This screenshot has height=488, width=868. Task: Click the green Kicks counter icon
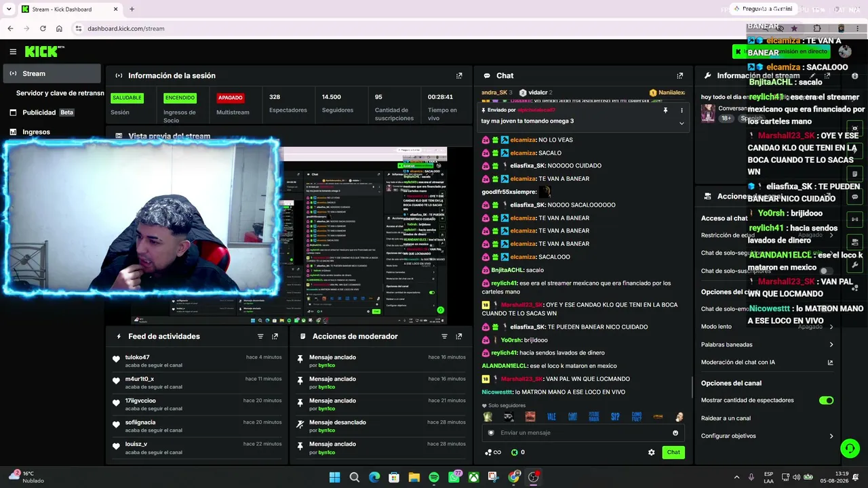pyautogui.click(x=514, y=452)
